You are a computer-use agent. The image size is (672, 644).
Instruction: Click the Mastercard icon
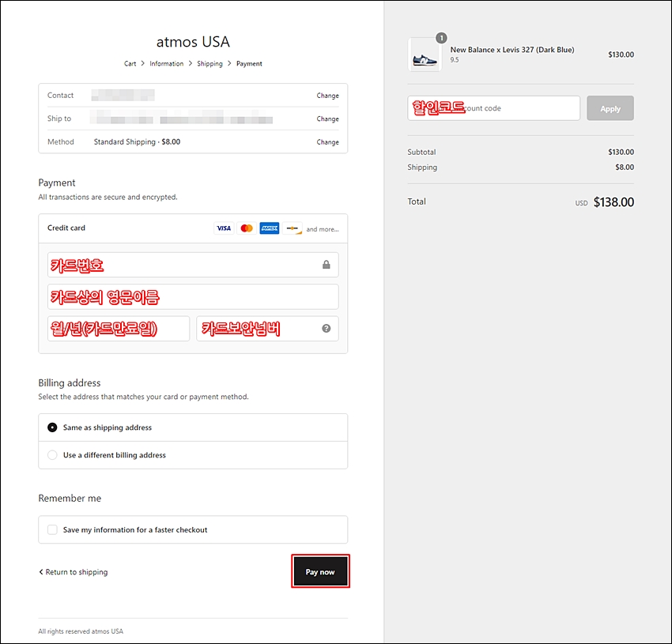coord(247,228)
